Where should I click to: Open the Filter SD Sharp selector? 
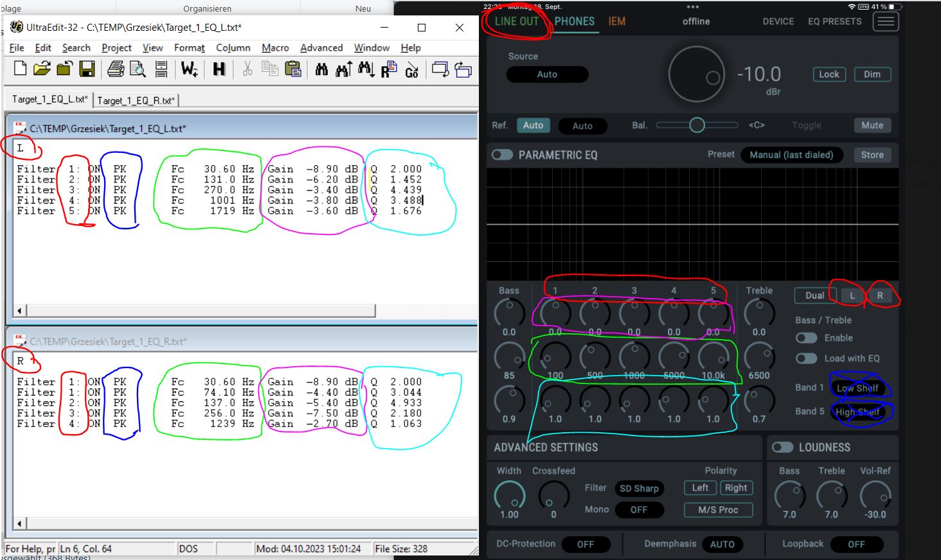coord(639,488)
